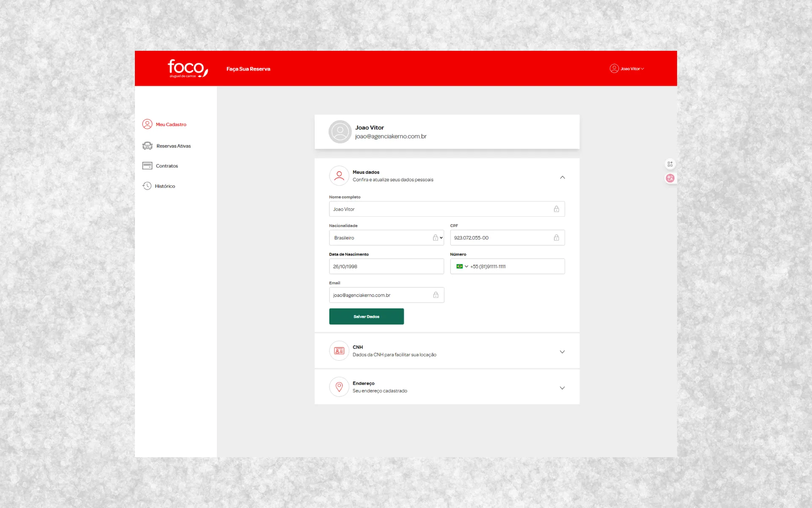The image size is (812, 508).
Task: Toggle the lock on the Email field
Action: (x=436, y=295)
